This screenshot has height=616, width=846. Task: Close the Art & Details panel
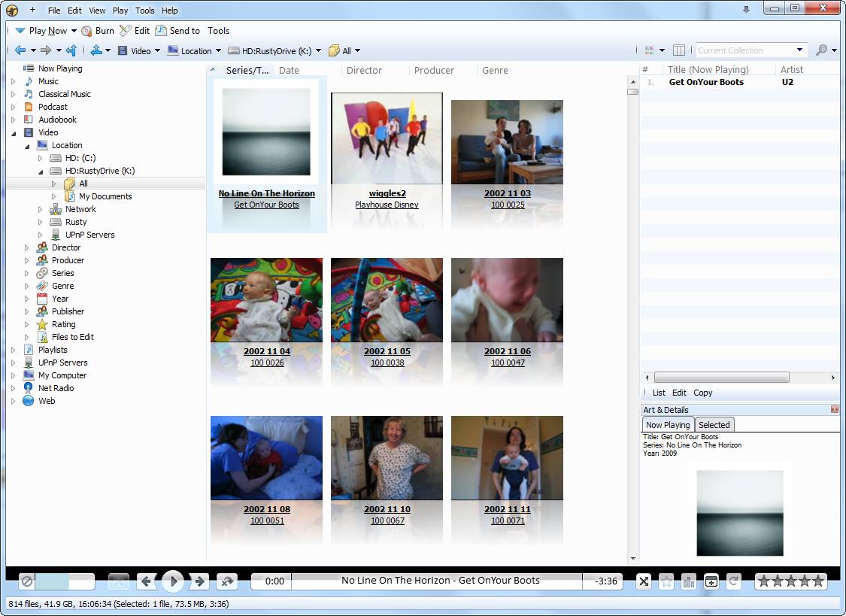834,409
